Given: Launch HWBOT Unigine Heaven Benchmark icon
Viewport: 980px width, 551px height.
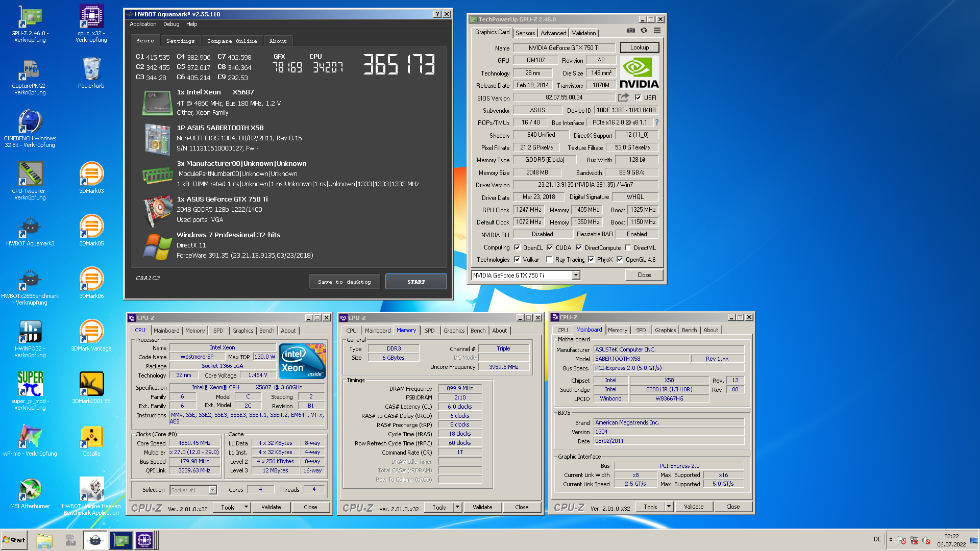Looking at the screenshot, I should [91, 497].
